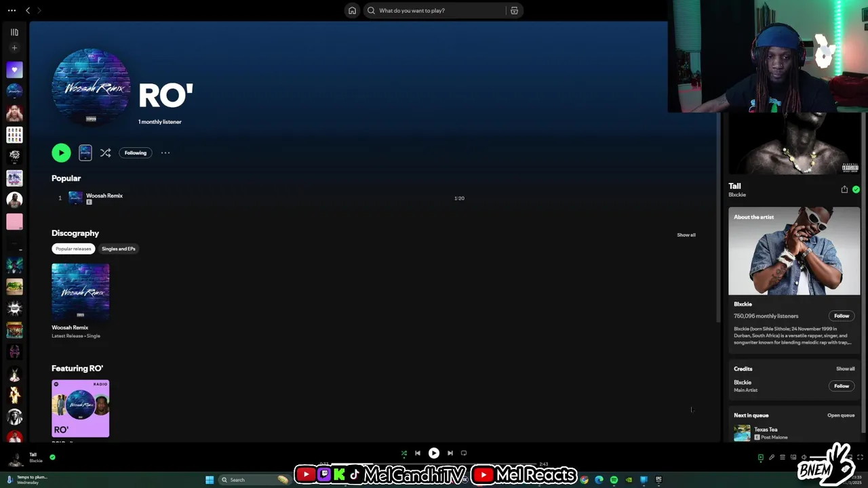Click the center play button in player bar

click(x=434, y=453)
